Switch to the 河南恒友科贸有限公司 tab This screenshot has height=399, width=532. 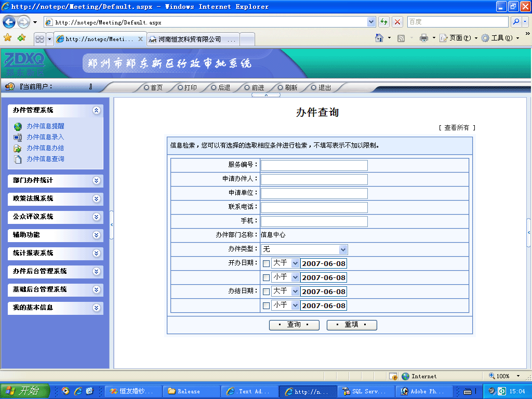pos(192,39)
